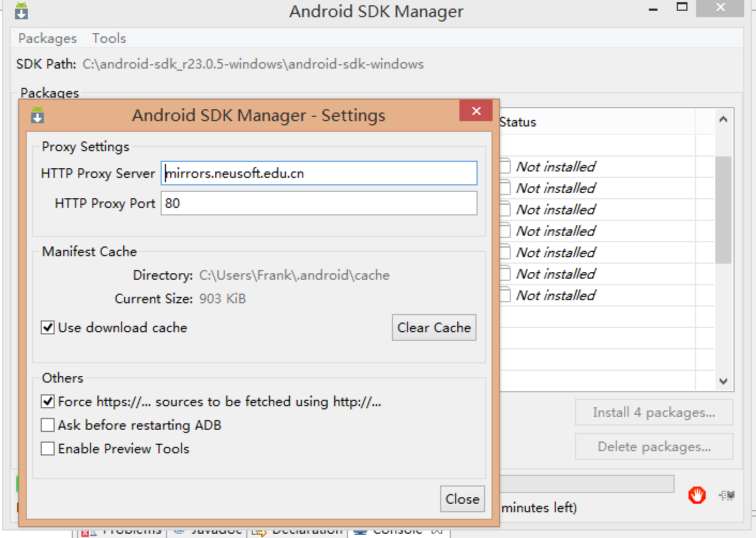Click the download progress bar
The width and height of the screenshot is (756, 538).
tap(587, 483)
